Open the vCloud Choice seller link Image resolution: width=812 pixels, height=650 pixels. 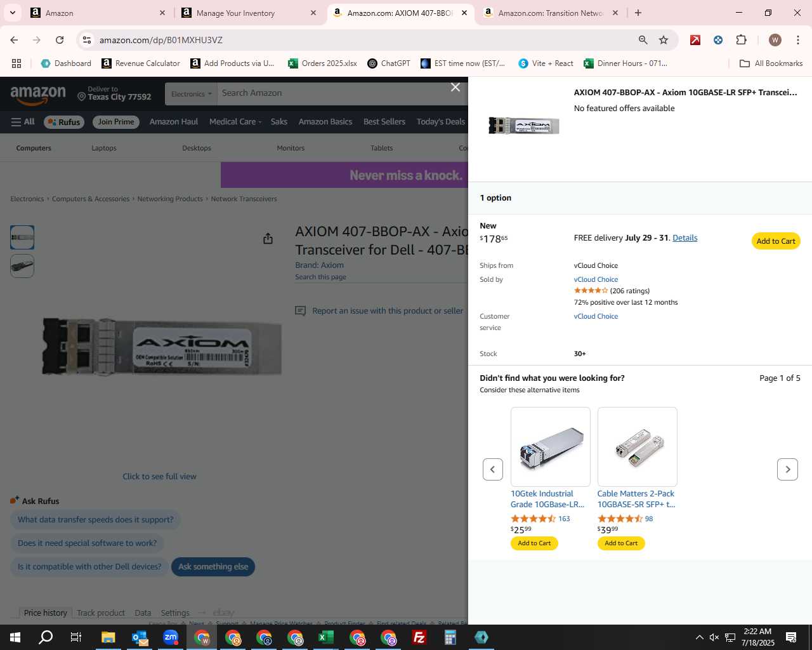(x=596, y=279)
